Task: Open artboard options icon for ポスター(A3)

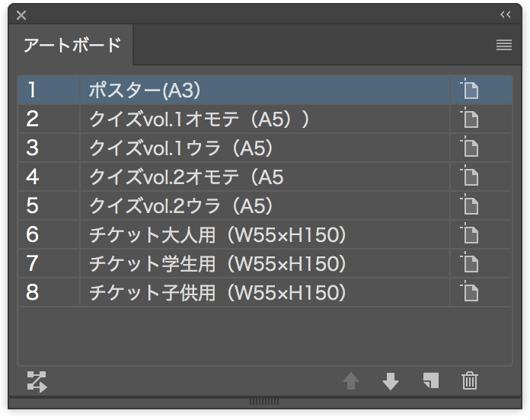Action: pyautogui.click(x=469, y=88)
